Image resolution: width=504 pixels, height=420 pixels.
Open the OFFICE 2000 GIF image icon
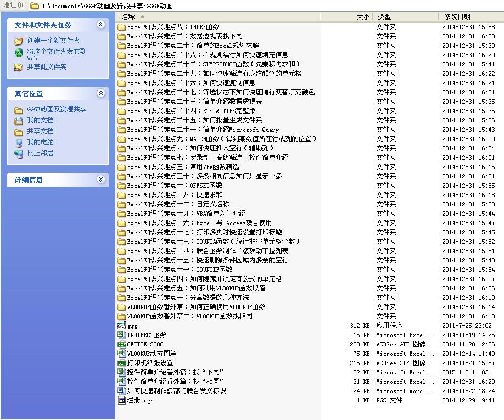pyautogui.click(x=122, y=344)
